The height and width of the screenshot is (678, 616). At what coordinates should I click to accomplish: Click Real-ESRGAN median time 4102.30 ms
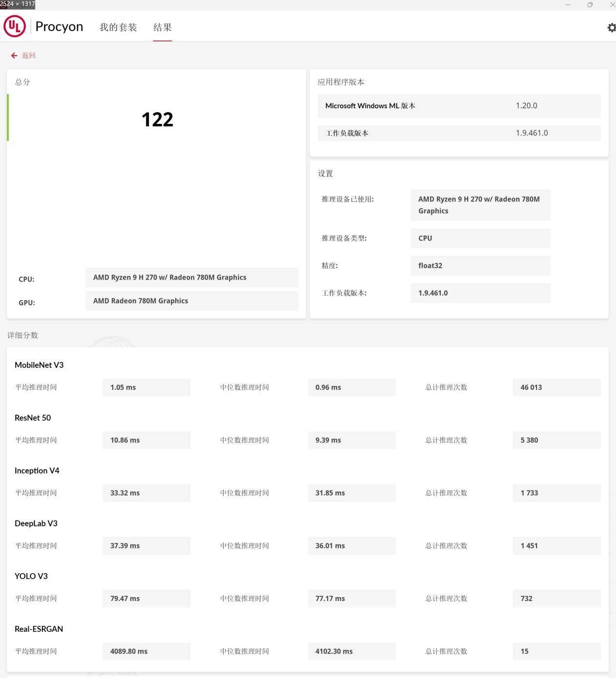pyautogui.click(x=351, y=651)
